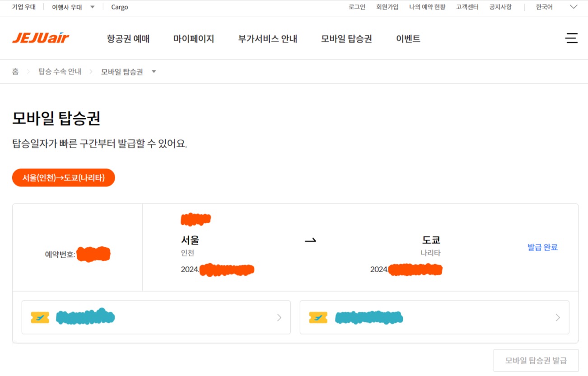
Task: Click the JEJUair logo
Action: pyautogui.click(x=41, y=38)
